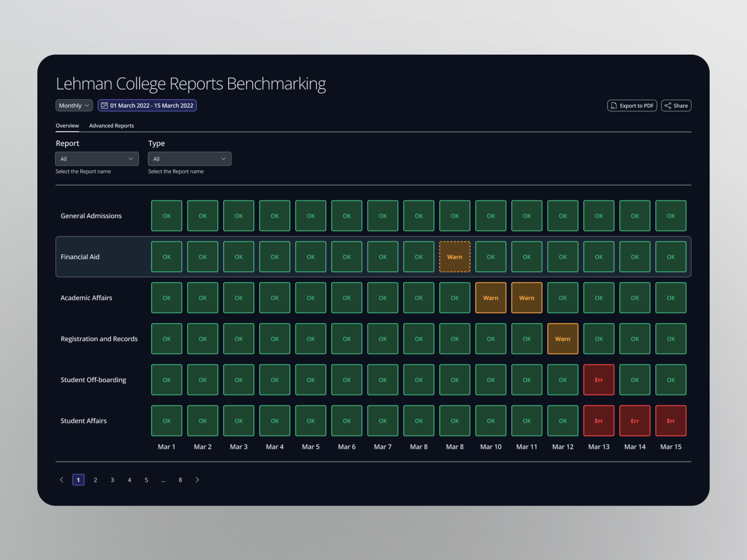747x560 pixels.
Task: Select the Warn cell for Registration and Records Mar 12
Action: tap(563, 339)
